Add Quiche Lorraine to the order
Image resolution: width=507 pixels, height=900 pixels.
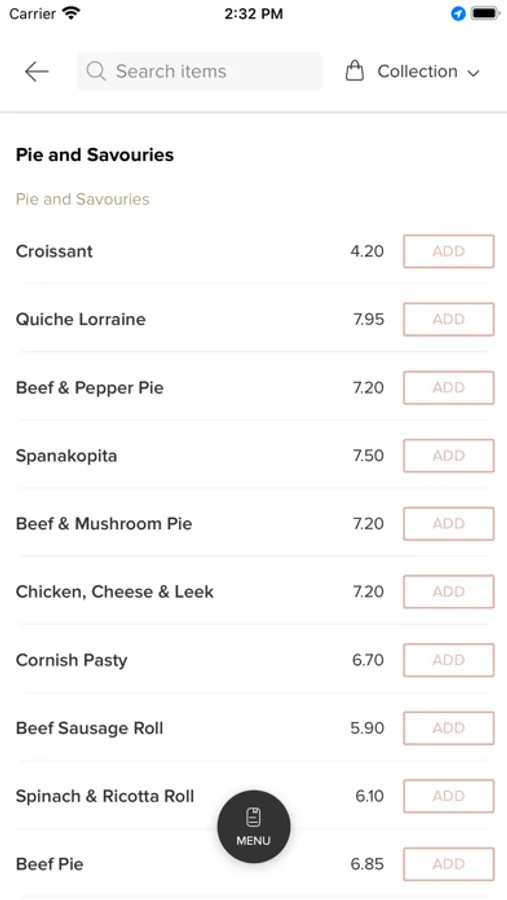tap(448, 319)
